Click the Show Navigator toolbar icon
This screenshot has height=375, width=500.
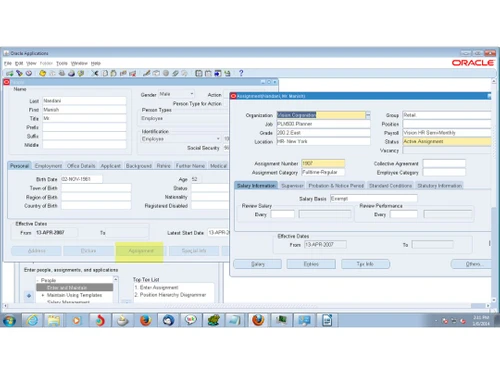tap(29, 73)
